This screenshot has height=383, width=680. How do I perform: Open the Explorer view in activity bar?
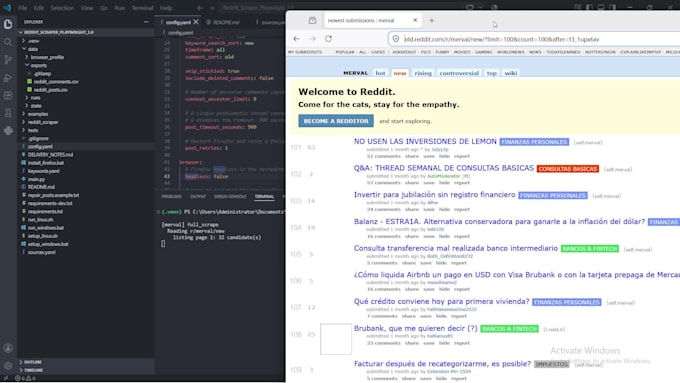coord(8,24)
